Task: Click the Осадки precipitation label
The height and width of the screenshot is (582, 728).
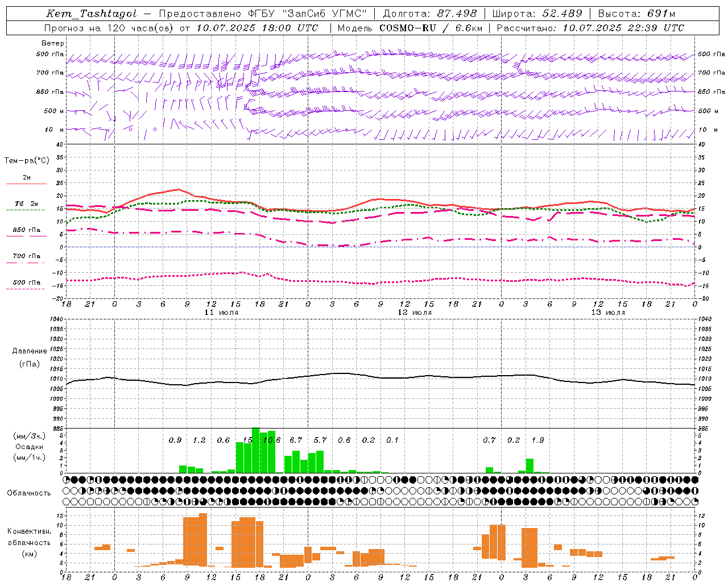Action: 29,447
